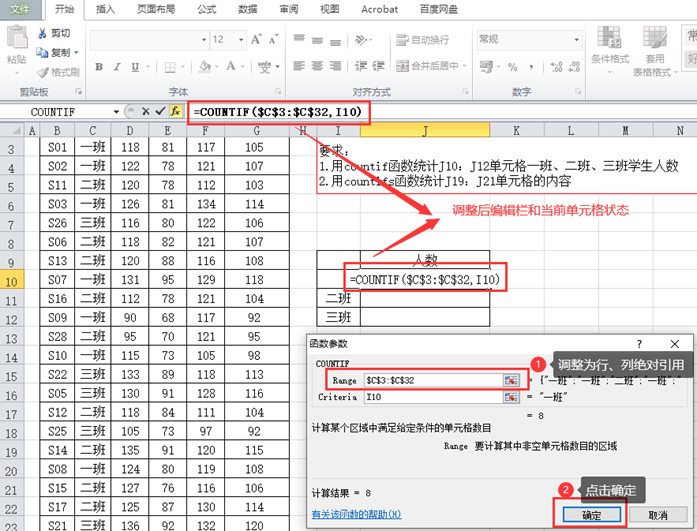Click merge and center 合并后居中
This screenshot has width=697, height=531.
point(427,66)
